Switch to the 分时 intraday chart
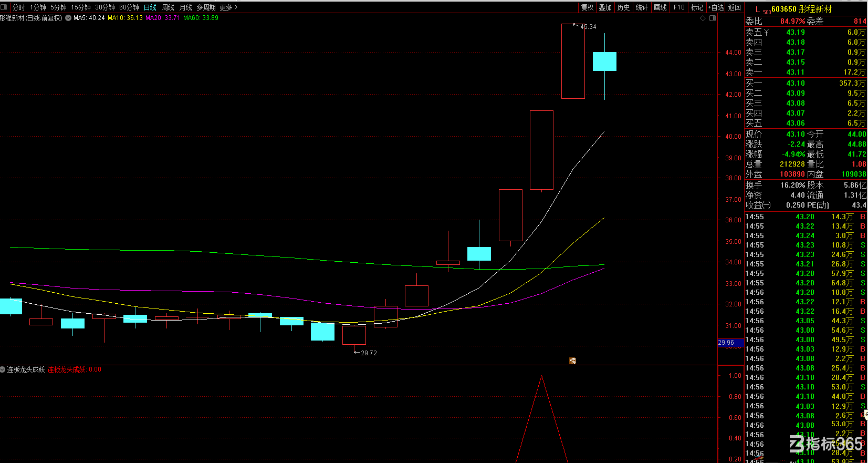The height and width of the screenshot is (463, 868). point(19,7)
